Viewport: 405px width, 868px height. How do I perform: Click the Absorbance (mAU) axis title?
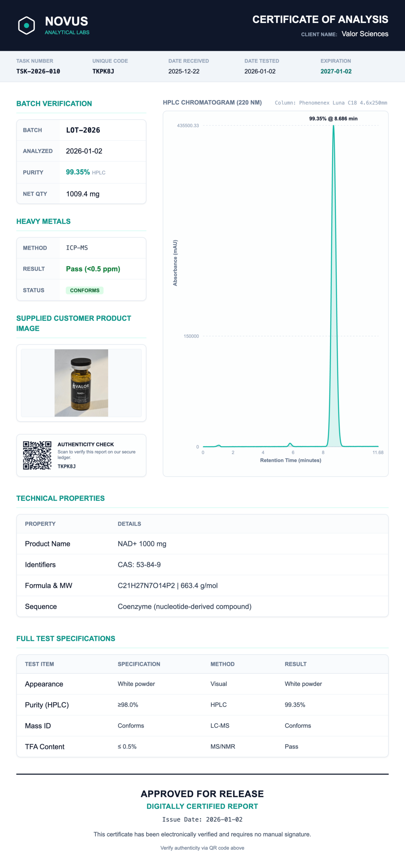point(175,263)
